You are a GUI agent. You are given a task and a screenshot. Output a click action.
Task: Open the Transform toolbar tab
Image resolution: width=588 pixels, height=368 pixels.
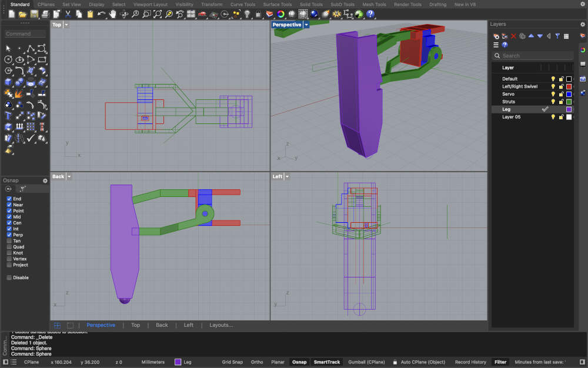coord(212,5)
